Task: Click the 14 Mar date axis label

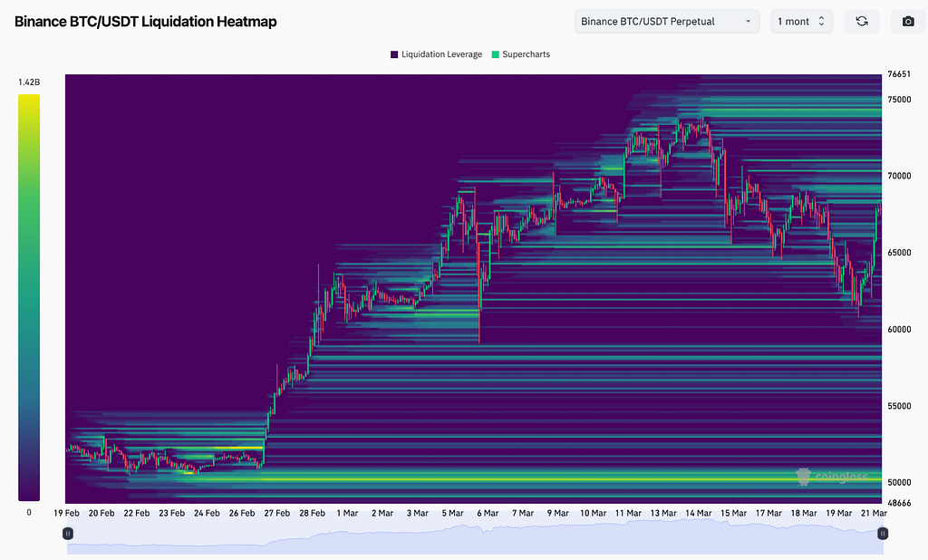Action: tap(699, 513)
